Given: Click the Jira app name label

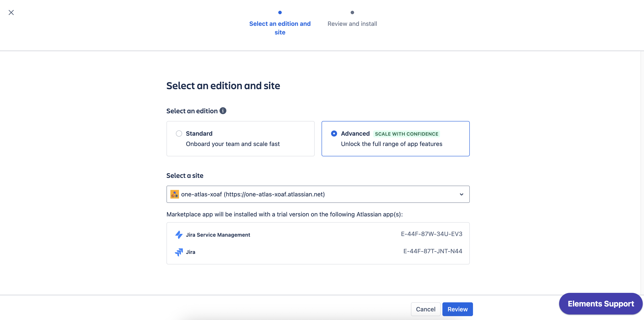Looking at the screenshot, I should 190,252.
